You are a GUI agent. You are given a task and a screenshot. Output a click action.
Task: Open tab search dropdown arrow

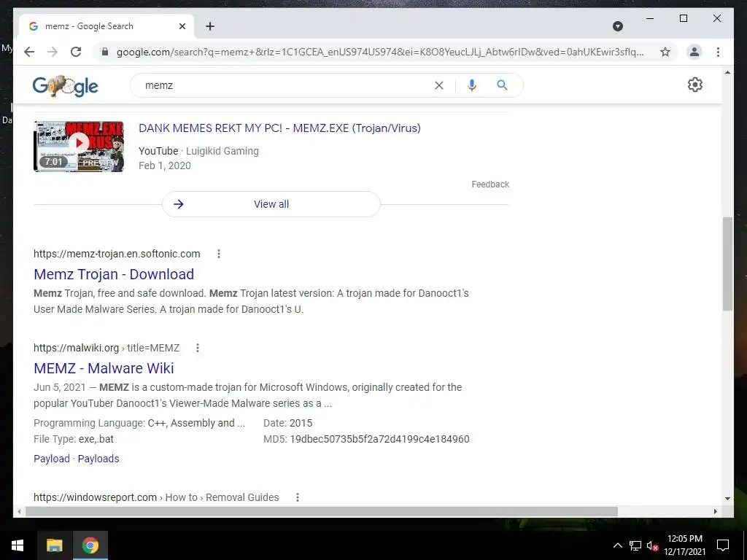point(618,26)
